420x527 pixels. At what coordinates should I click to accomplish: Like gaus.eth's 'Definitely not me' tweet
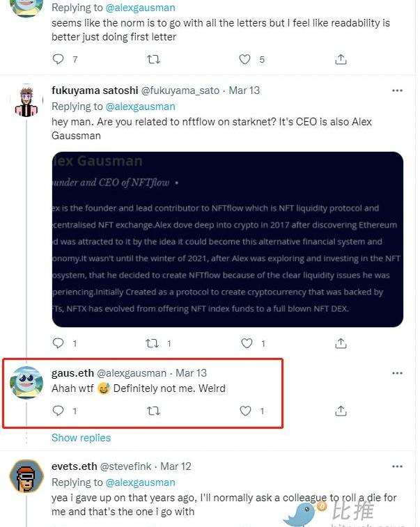(245, 411)
